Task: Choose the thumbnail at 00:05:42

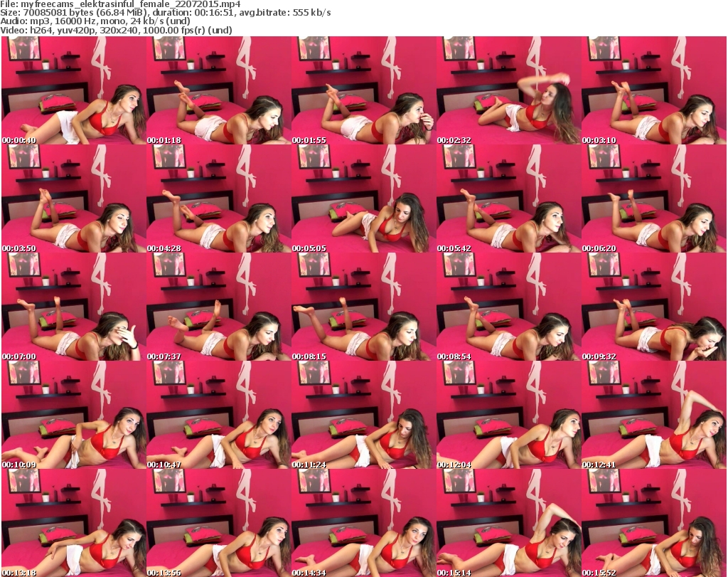Action: (508, 198)
